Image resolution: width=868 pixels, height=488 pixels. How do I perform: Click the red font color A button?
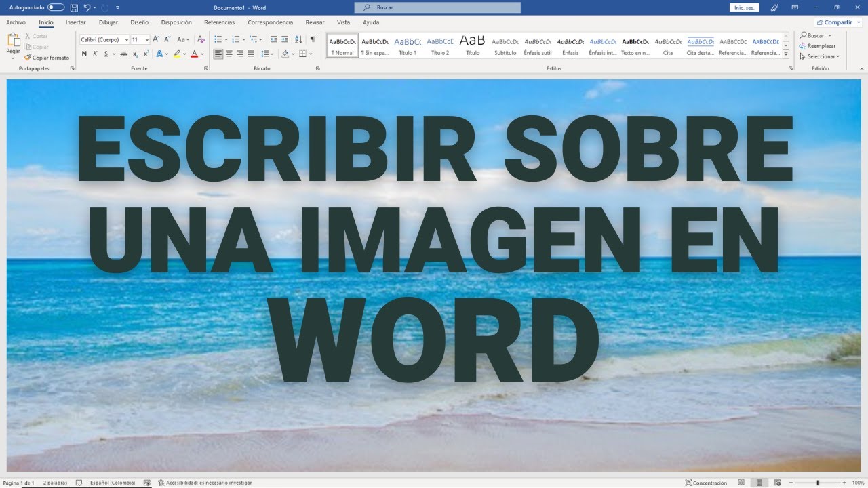click(194, 54)
